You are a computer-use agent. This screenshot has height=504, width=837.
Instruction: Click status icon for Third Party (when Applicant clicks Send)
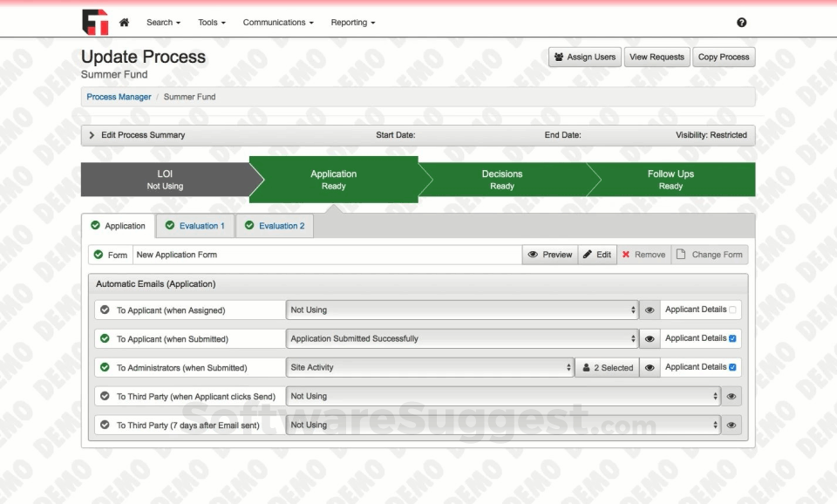tap(105, 396)
